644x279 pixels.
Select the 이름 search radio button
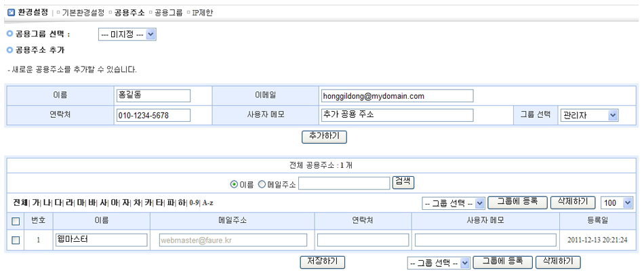click(x=235, y=183)
